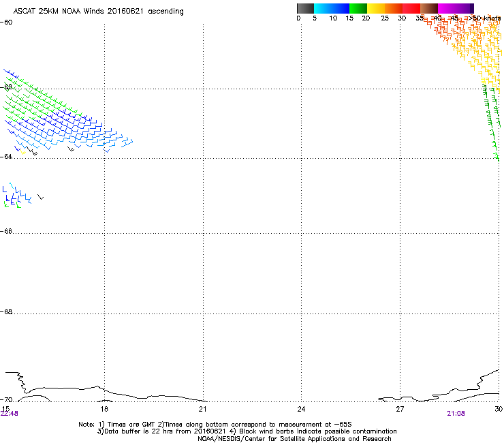Click the '>50 knots' legend label
Screen dimensions: 504x443
pos(485,18)
